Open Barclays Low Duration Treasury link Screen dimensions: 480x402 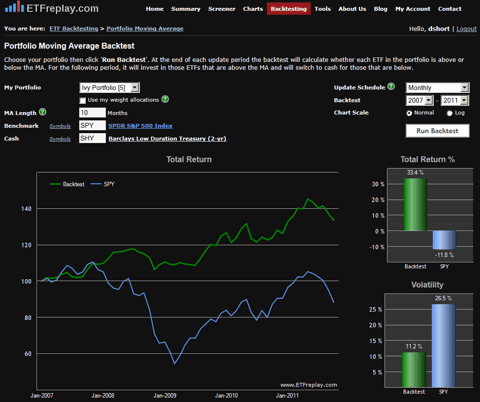click(x=167, y=138)
